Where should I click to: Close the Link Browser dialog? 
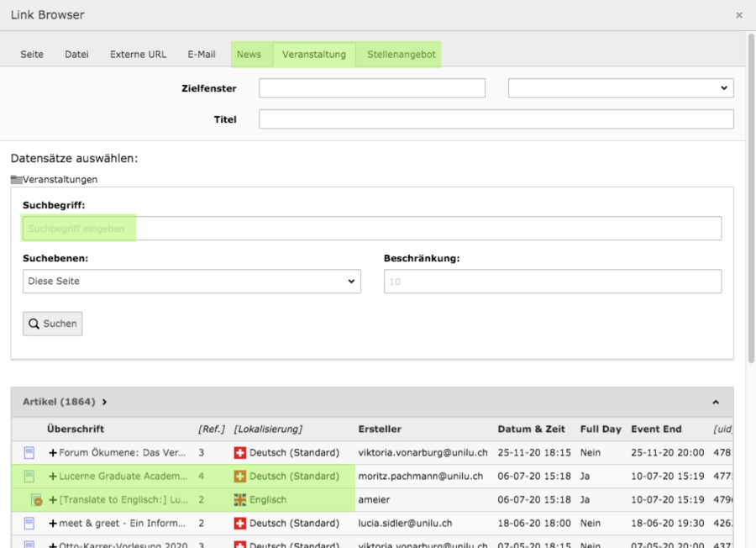[x=738, y=15]
